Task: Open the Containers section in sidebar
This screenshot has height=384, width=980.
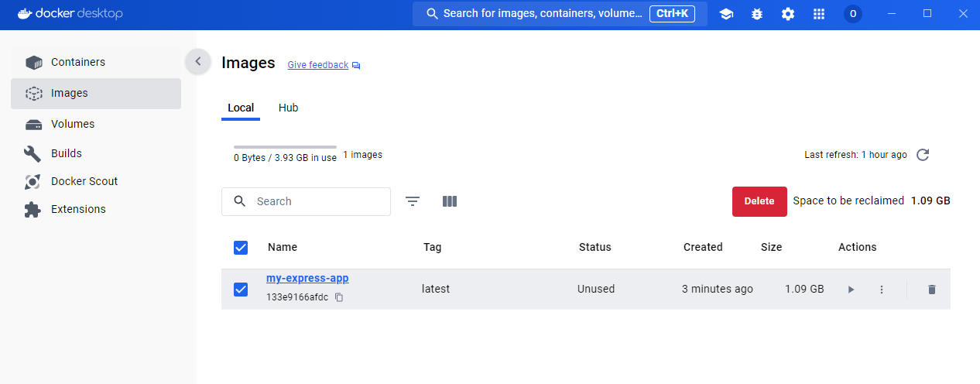Action: pos(96,62)
